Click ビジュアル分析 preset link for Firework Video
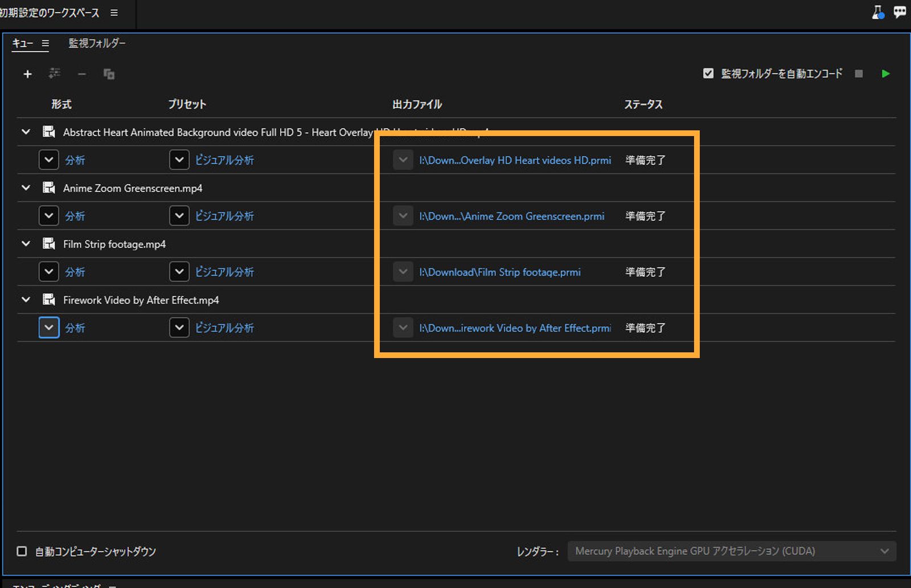911x588 pixels. 225,328
